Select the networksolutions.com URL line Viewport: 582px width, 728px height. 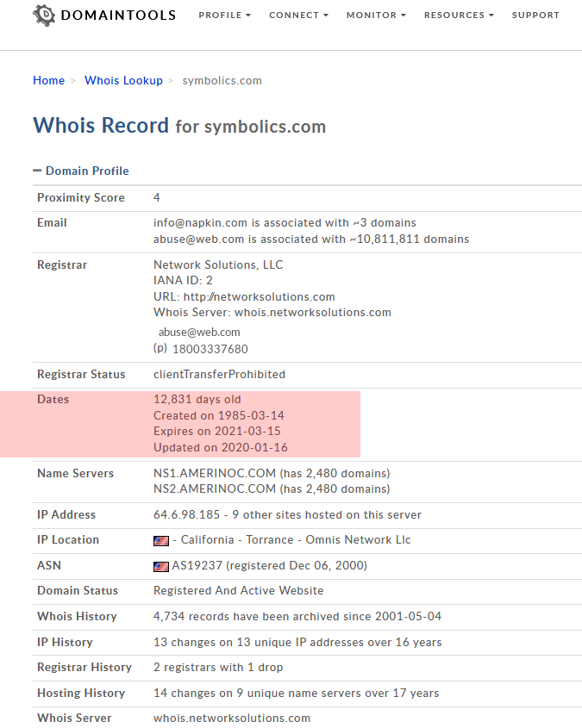244,296
